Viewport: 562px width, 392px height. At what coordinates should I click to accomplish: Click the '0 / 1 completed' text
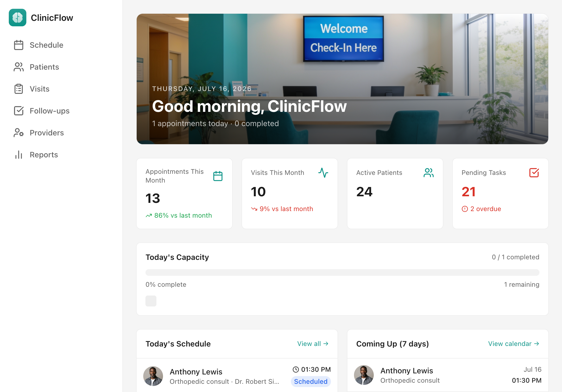click(x=516, y=257)
